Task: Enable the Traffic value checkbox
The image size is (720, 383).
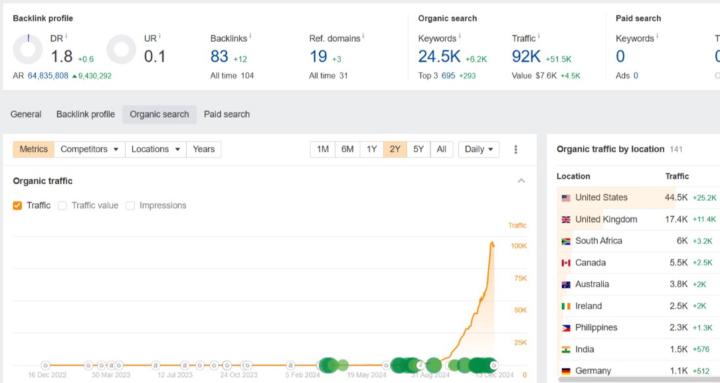Action: point(62,205)
